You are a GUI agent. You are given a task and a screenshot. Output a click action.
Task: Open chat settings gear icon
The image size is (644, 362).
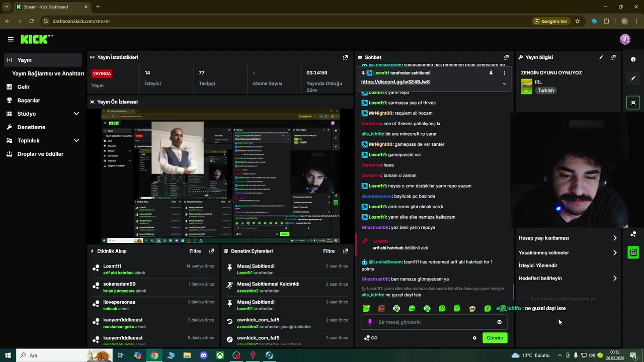[474, 338]
